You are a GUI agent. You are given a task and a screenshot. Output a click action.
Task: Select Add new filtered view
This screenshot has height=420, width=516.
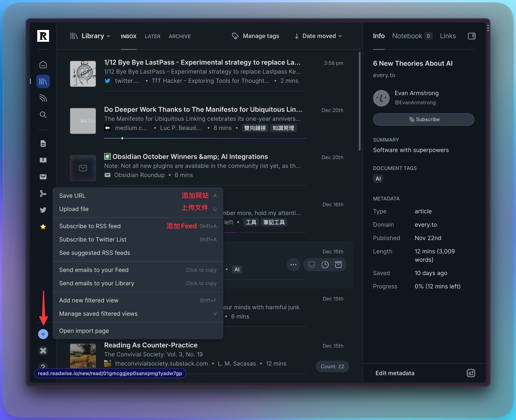pos(138,300)
